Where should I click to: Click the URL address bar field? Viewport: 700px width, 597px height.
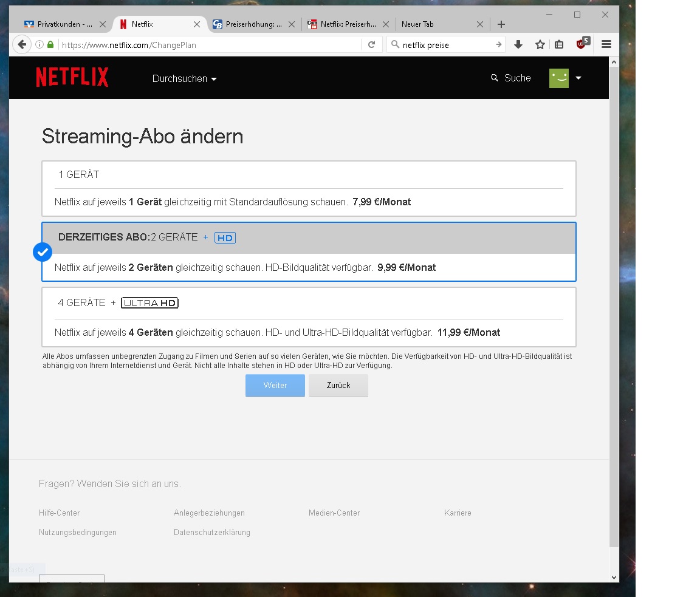[x=210, y=44]
